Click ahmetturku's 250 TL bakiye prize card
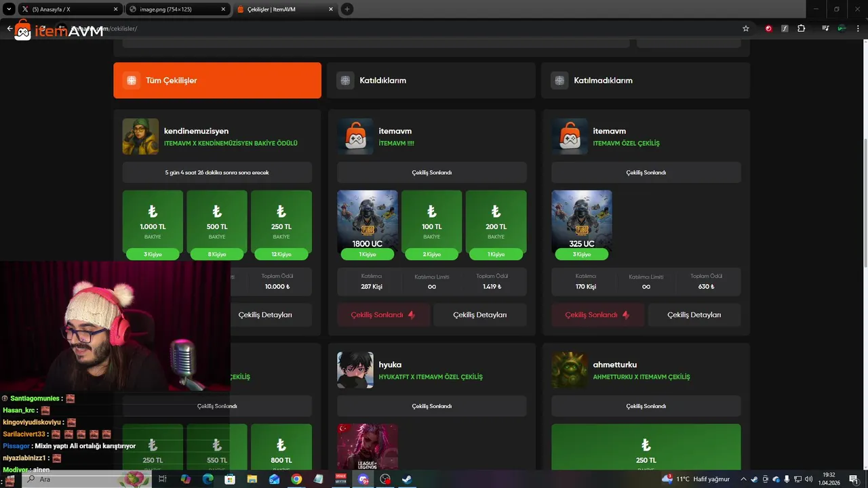The image size is (868, 488). click(x=646, y=447)
